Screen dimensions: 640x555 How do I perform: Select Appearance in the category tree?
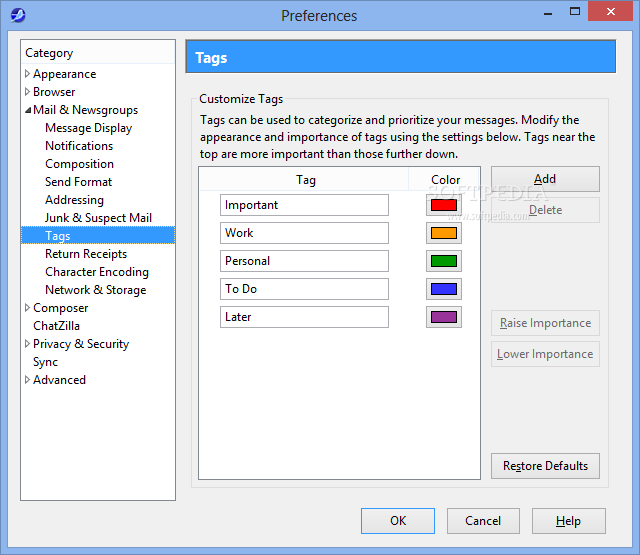coord(64,74)
